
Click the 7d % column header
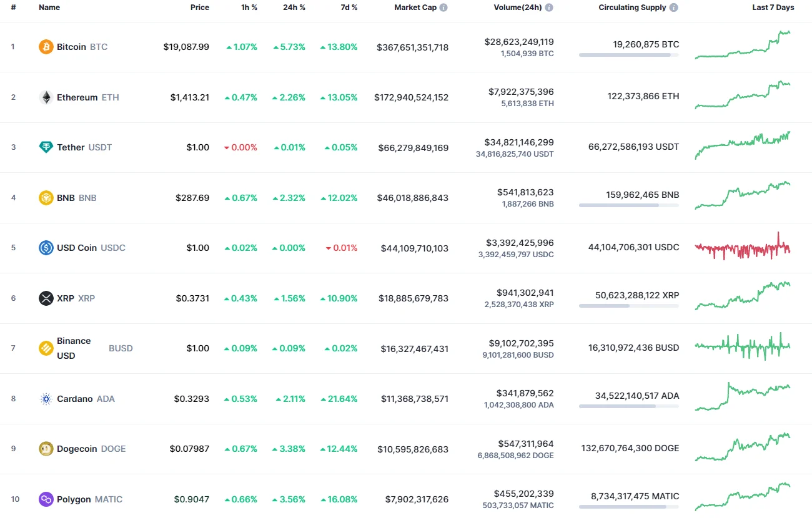pyautogui.click(x=349, y=7)
